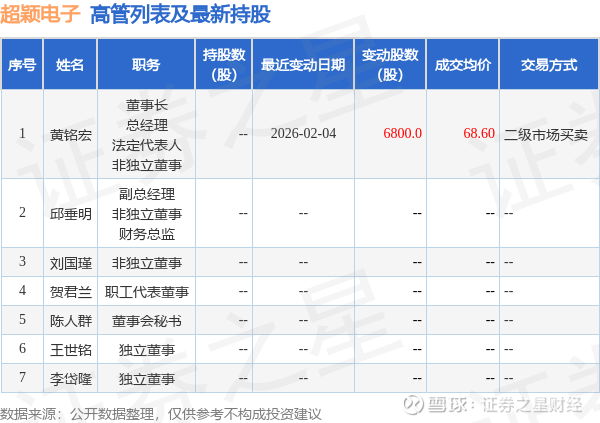
Task: Click the name 贺君兰
Action: pos(71,292)
